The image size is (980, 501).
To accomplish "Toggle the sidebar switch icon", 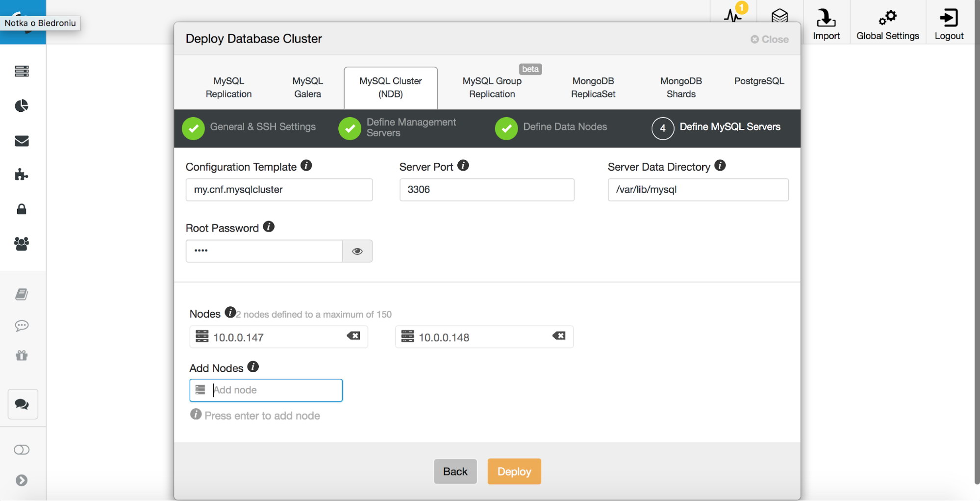I will tap(22, 450).
